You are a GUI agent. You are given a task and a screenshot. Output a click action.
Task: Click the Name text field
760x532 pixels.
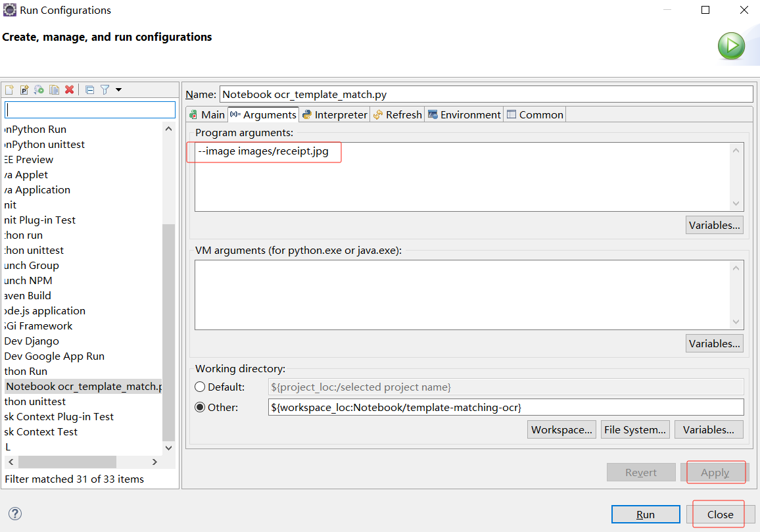coord(486,94)
